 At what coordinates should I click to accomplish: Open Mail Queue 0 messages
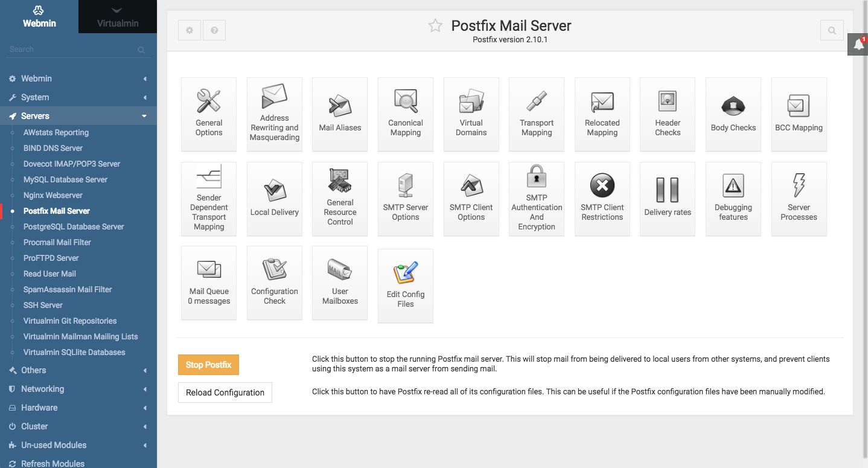click(209, 283)
